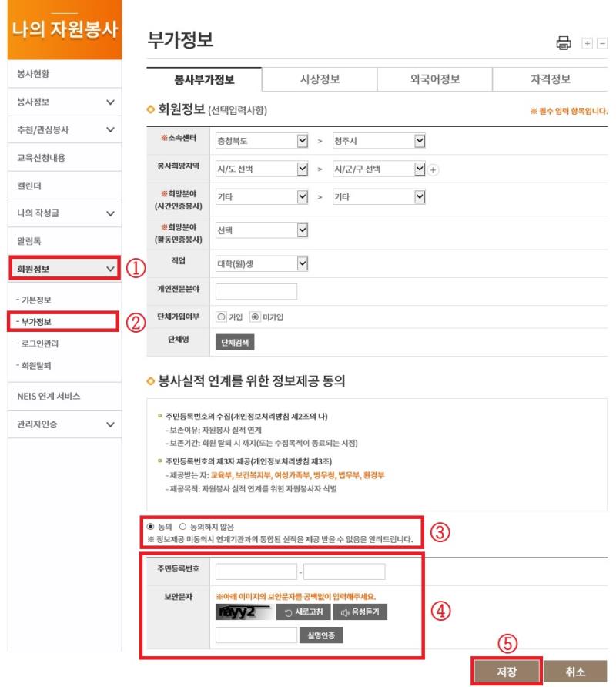Choose the 가입 radio option
The width and height of the screenshot is (616, 687).
tap(220, 316)
